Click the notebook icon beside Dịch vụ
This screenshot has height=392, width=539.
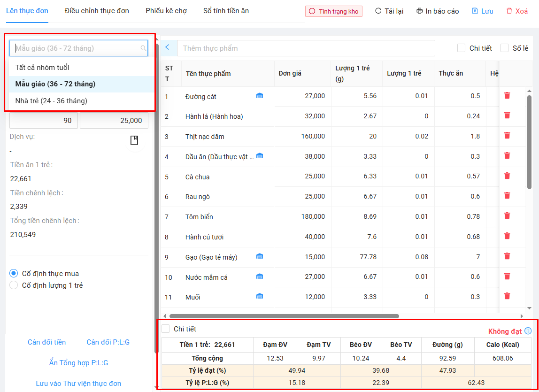tap(134, 140)
